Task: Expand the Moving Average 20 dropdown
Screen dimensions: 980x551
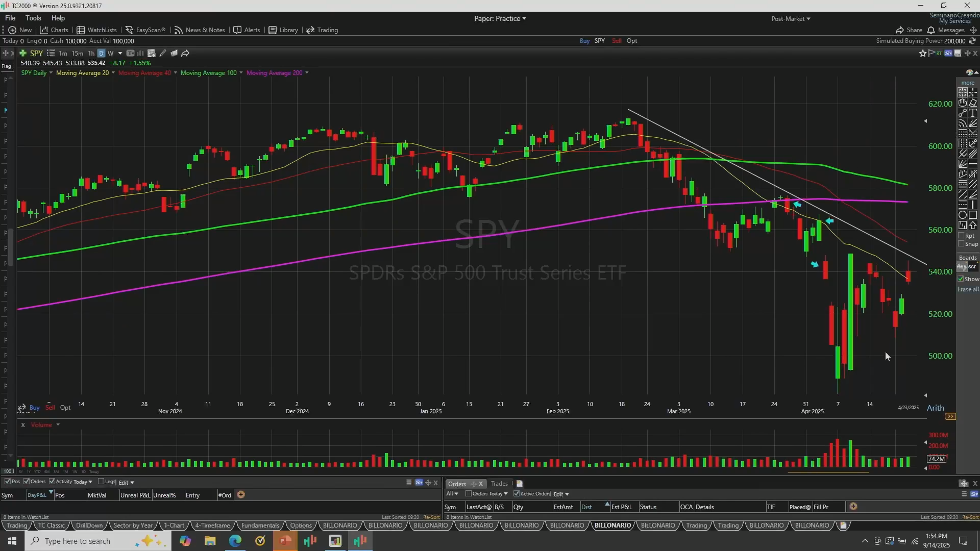Action: point(113,73)
